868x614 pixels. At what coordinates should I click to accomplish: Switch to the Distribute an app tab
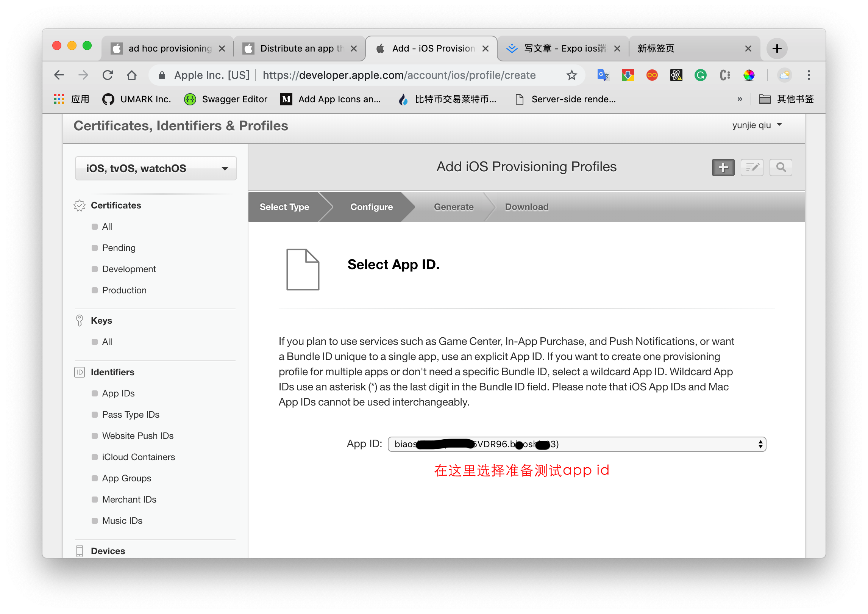299,49
